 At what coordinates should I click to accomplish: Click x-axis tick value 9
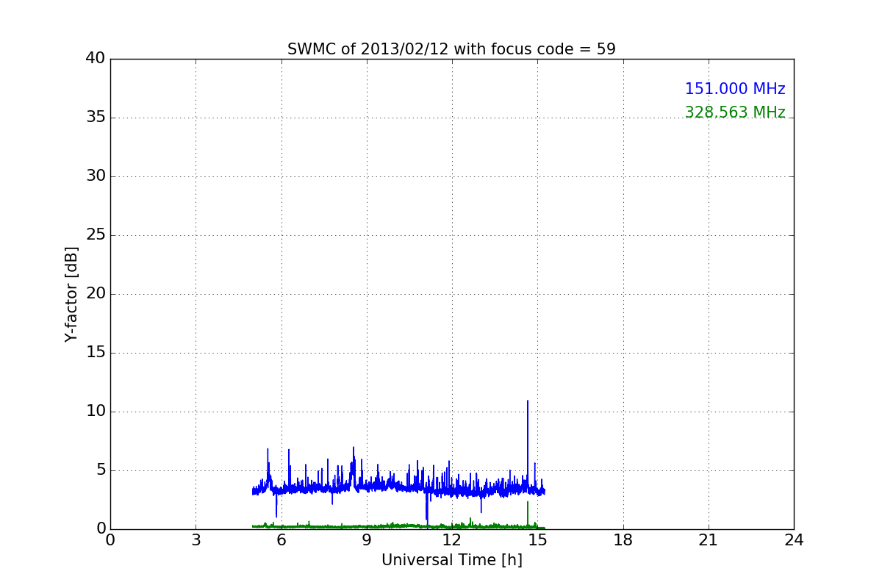[367, 540]
